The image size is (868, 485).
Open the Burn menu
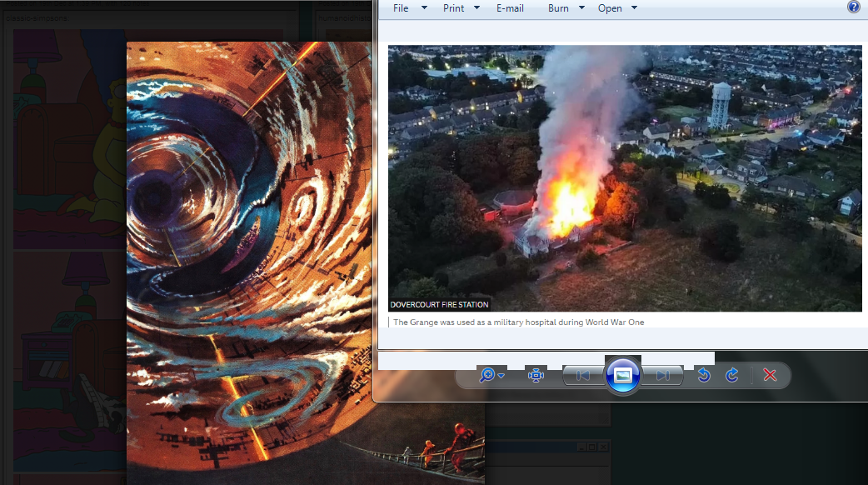click(x=558, y=8)
